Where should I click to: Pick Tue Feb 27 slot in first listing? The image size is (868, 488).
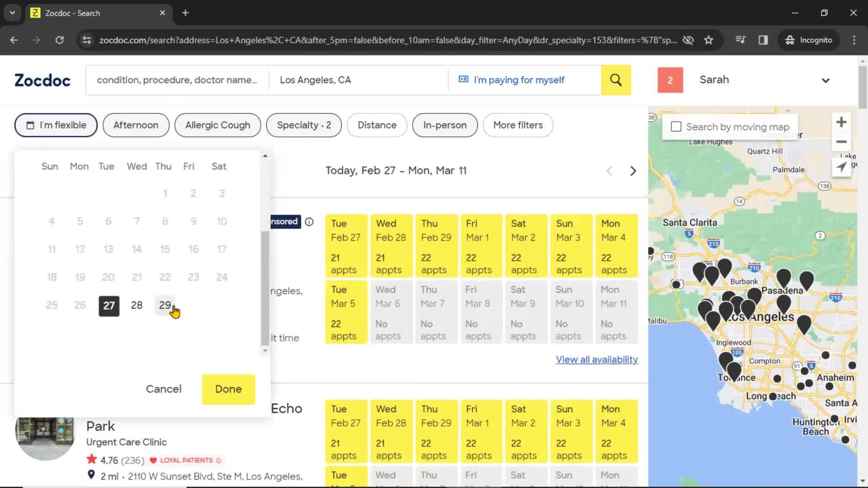tap(346, 246)
